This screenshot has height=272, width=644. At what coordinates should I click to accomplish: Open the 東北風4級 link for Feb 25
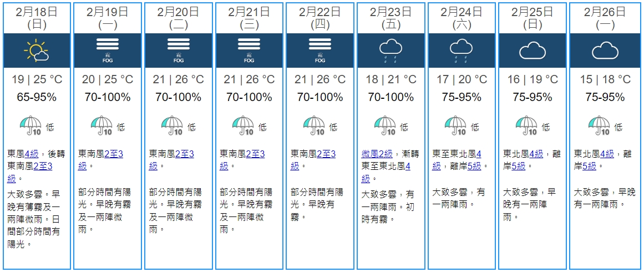536,154
